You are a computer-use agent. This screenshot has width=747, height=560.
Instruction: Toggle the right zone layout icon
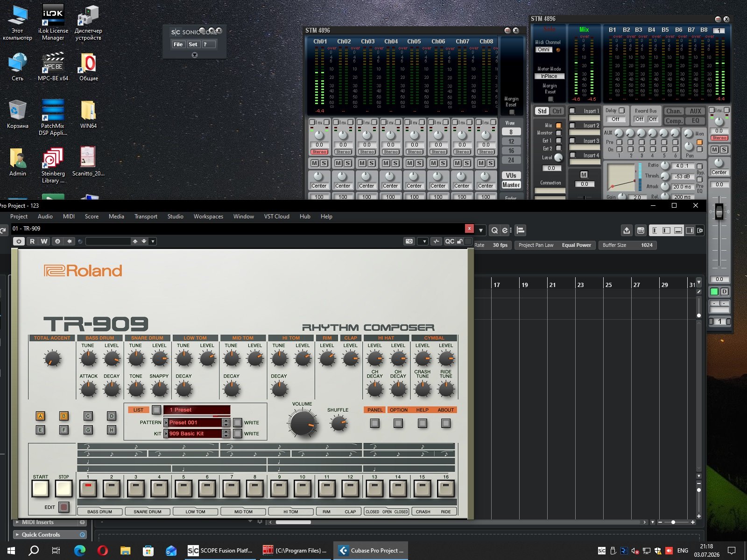coord(690,230)
